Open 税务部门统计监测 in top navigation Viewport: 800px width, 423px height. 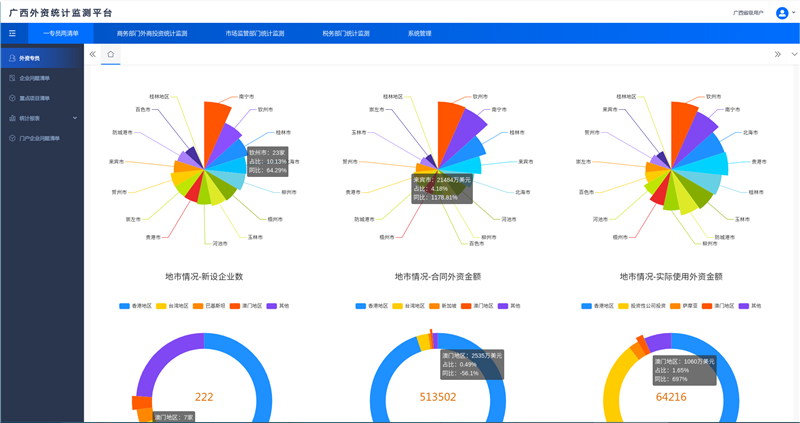(x=346, y=33)
